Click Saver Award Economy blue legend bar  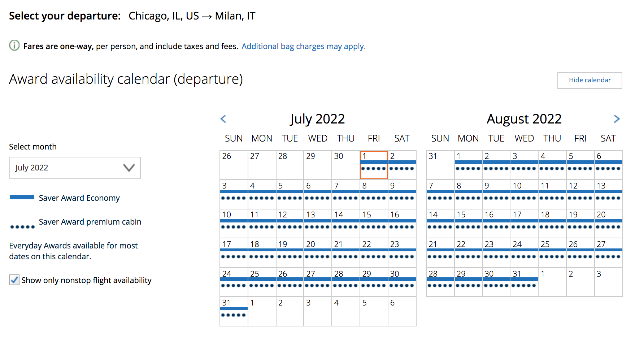point(22,197)
